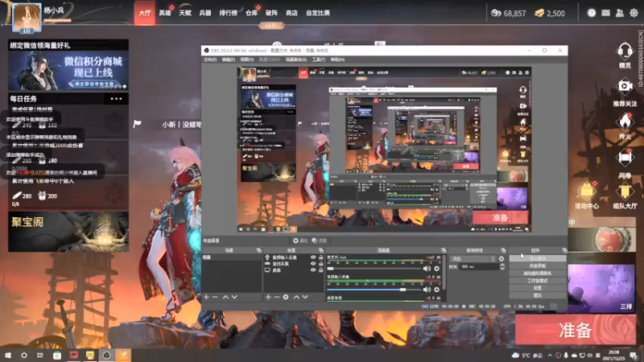
Task: Open the friends icon in game top bar
Action: 619,13
